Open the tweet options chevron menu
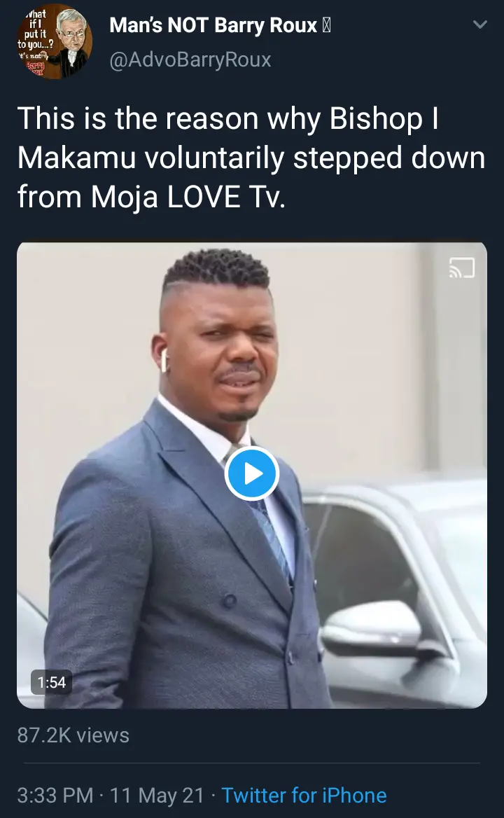Image resolution: width=504 pixels, height=818 pixels. [479, 25]
